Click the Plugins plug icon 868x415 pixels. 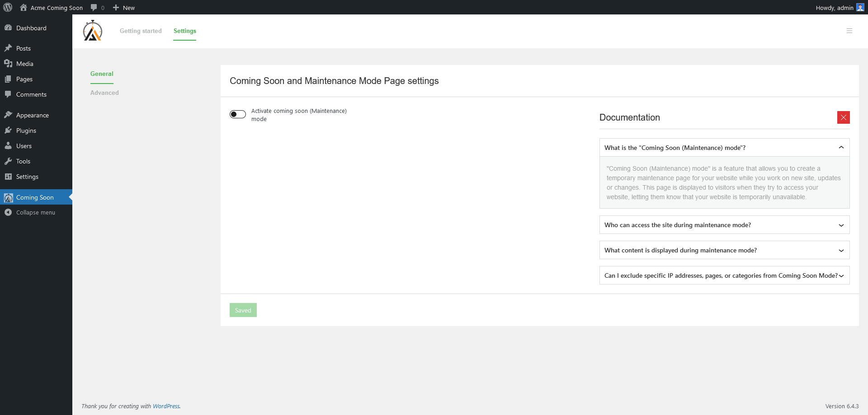[8, 131]
